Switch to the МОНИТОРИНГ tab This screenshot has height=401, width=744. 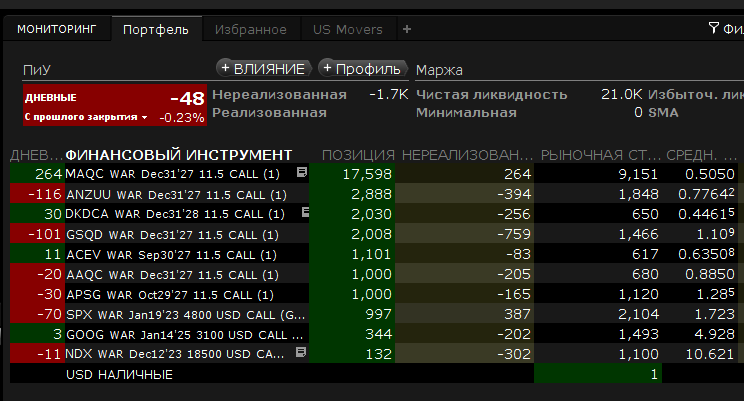56,29
